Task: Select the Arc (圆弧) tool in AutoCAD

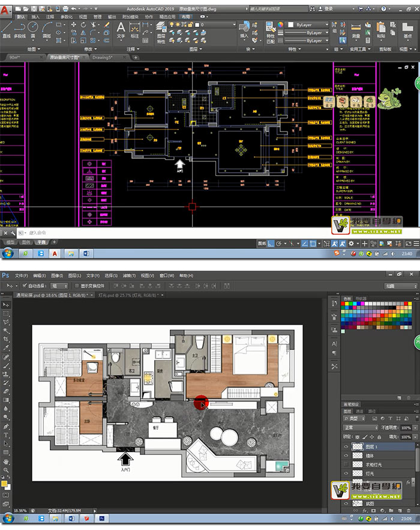Action: pos(47,29)
